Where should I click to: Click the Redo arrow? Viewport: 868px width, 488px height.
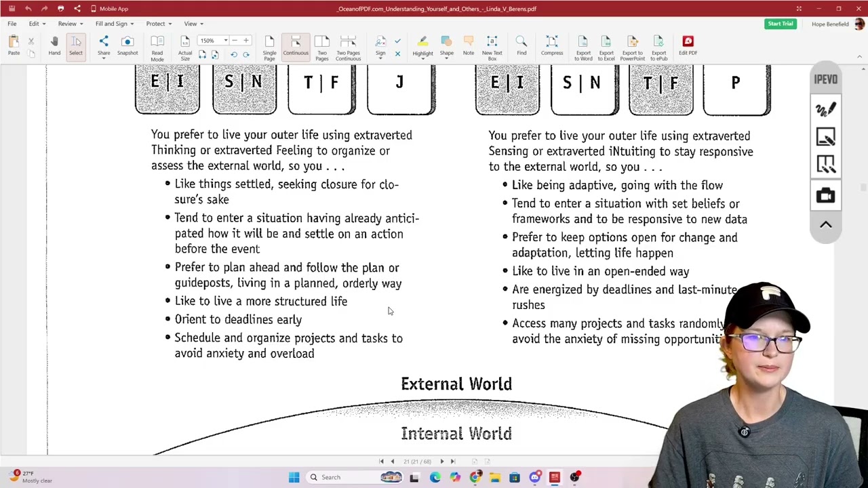(x=44, y=9)
